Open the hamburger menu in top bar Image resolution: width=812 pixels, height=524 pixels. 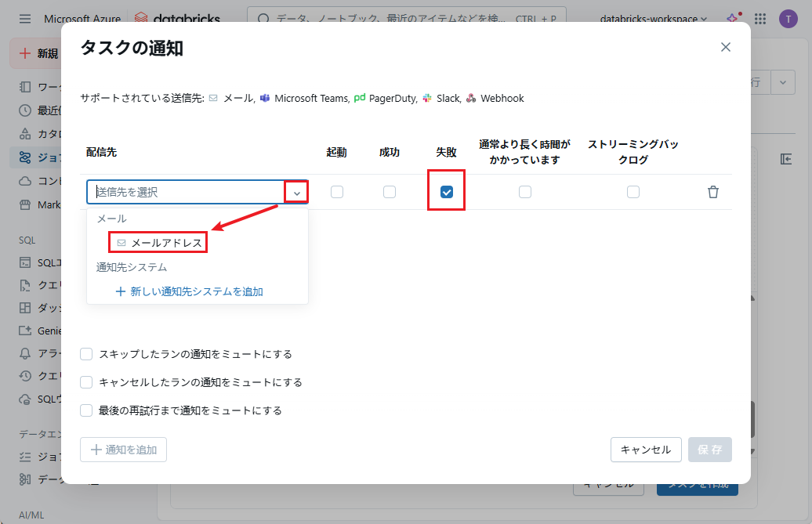(x=25, y=19)
